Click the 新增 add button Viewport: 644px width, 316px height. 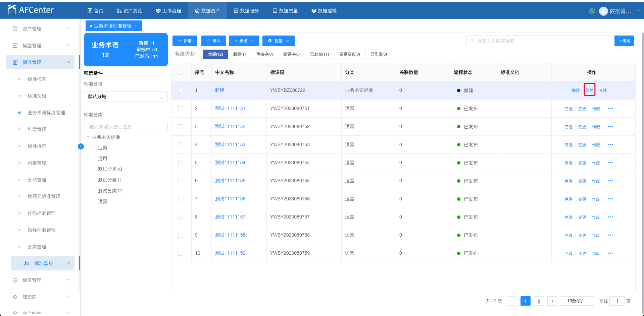click(x=185, y=41)
